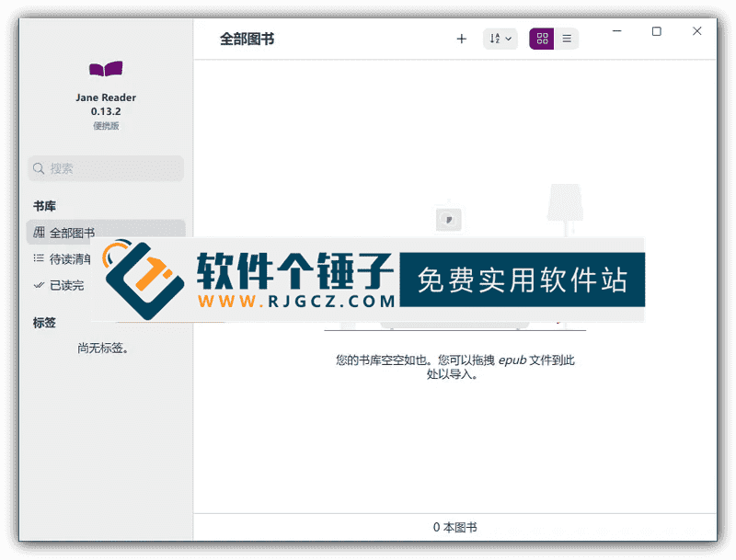736x560 pixels.
Task: Toggle list display mode for the library
Action: point(567,38)
